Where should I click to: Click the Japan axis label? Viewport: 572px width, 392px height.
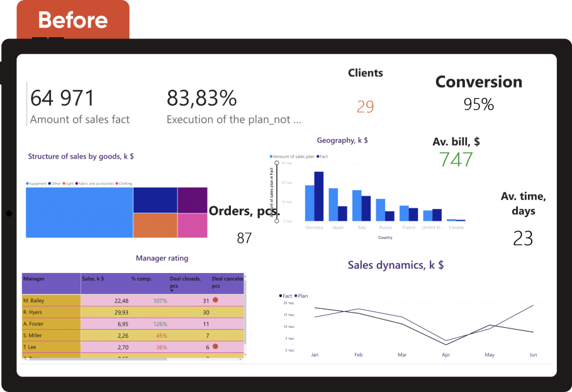click(x=338, y=227)
